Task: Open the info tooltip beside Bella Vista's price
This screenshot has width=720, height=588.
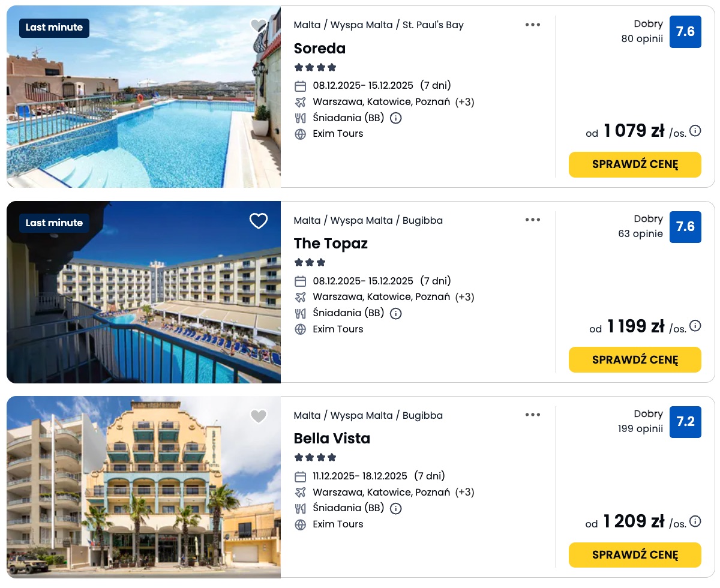Action: pos(695,521)
